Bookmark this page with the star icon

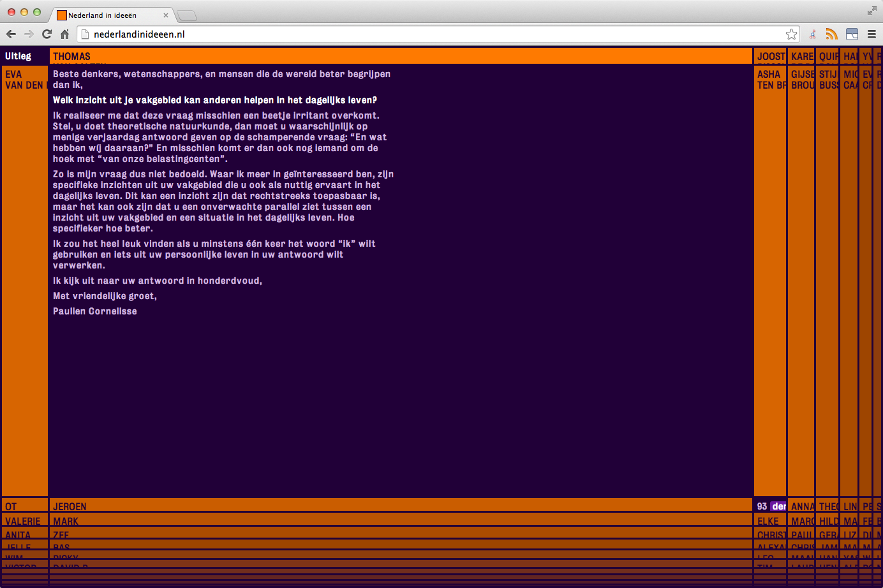point(791,34)
